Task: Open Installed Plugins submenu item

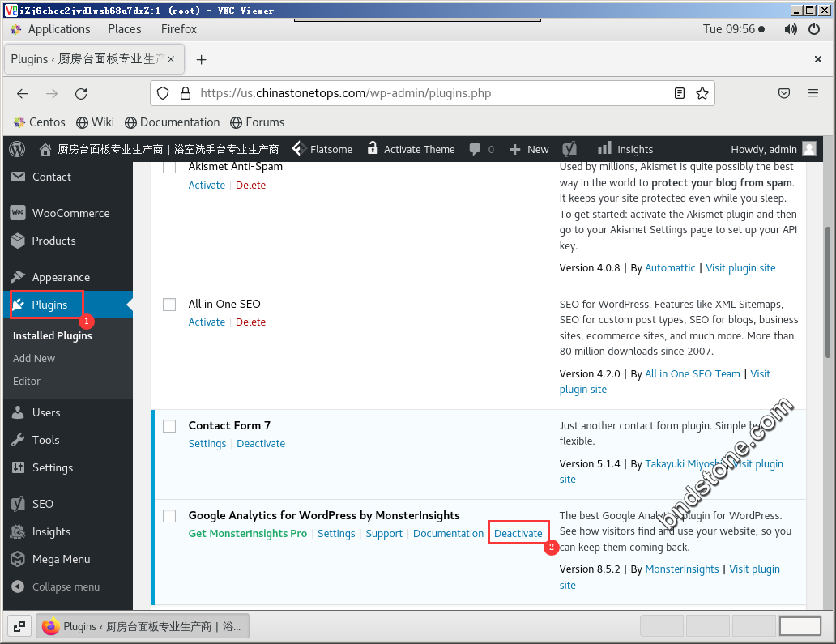Action: (x=52, y=336)
